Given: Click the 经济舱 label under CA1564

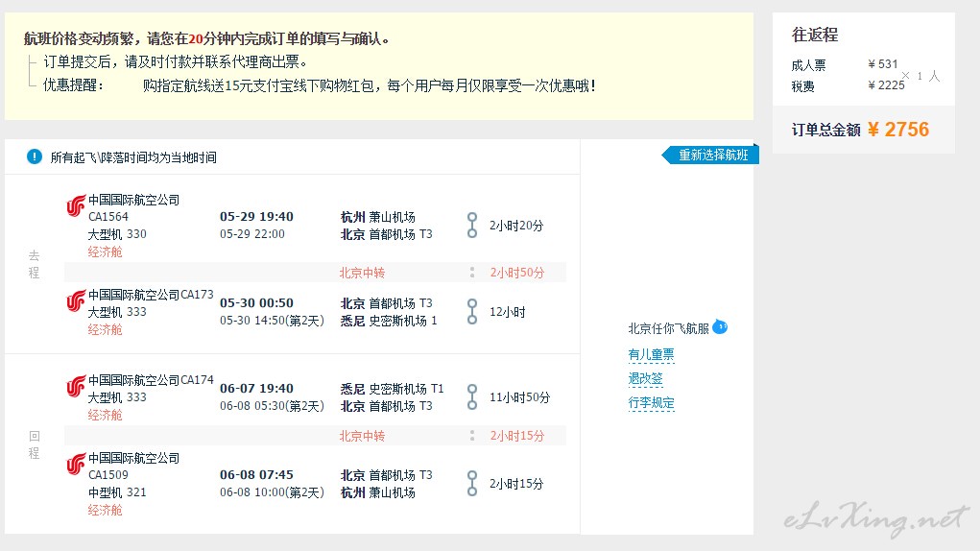Looking at the screenshot, I should (x=105, y=252).
